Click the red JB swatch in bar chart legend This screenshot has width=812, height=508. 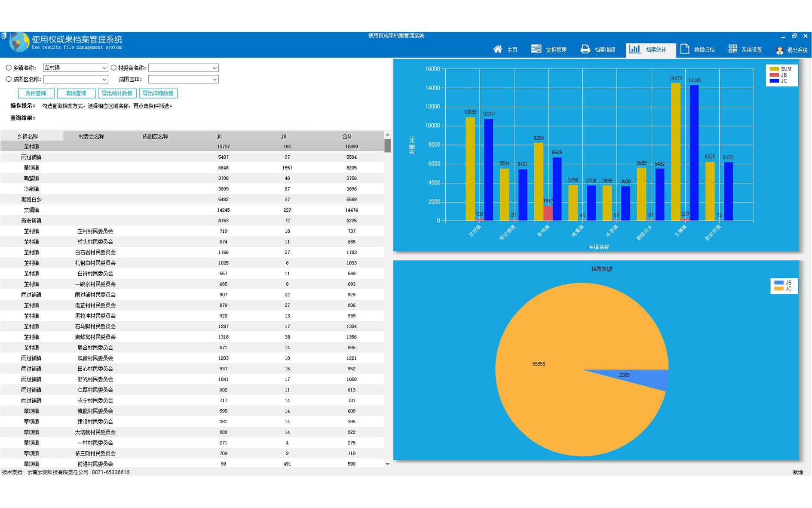774,75
